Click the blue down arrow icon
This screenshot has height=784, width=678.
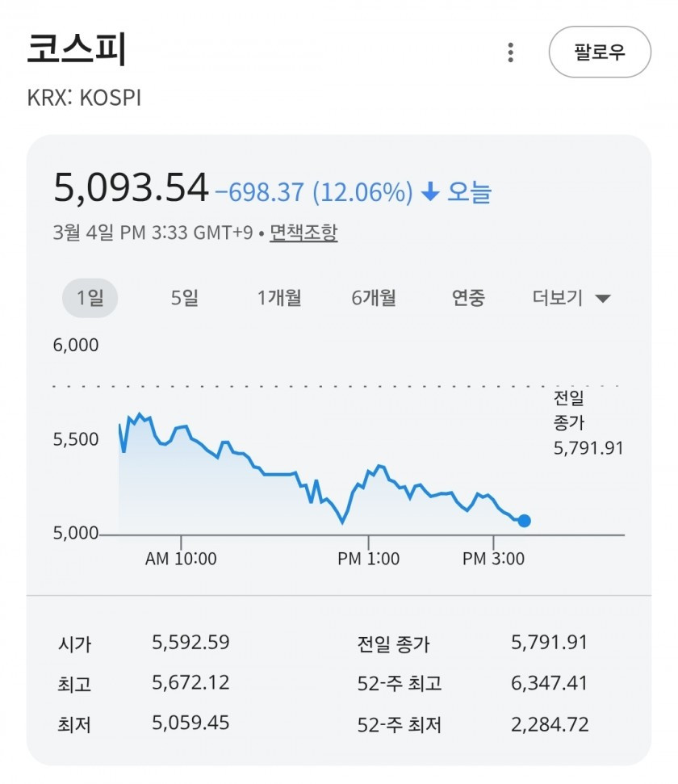tap(430, 192)
